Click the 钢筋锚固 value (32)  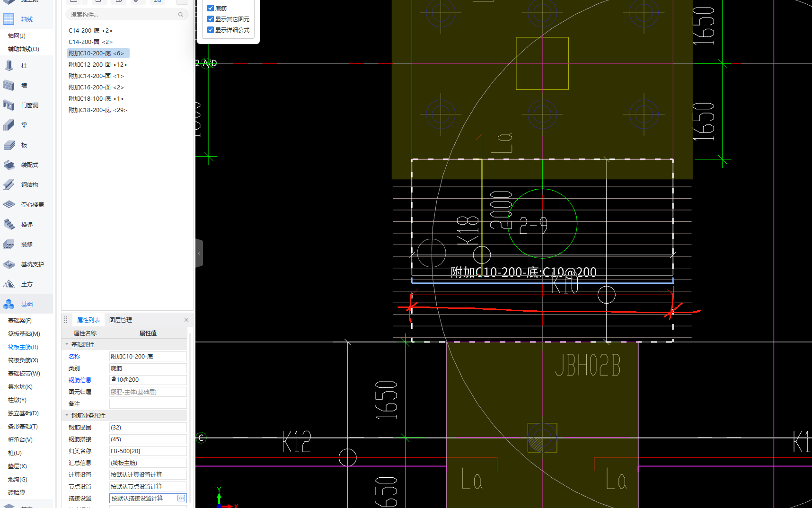click(x=148, y=427)
